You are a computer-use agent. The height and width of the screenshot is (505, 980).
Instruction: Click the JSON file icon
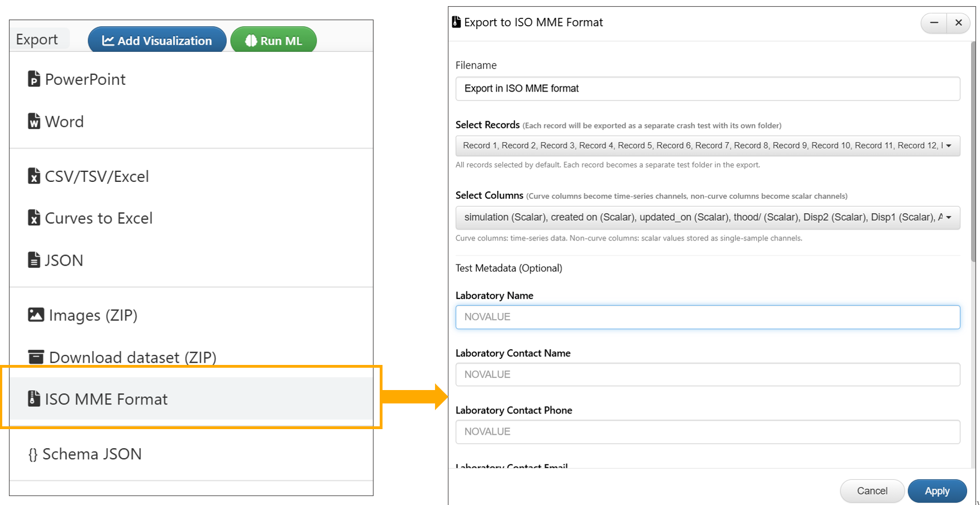click(x=34, y=260)
